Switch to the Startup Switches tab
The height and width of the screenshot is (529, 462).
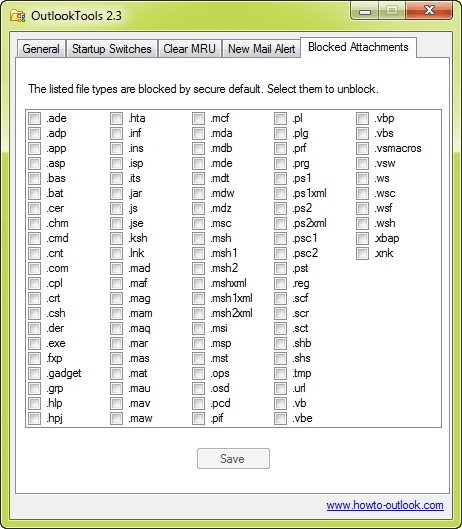(x=112, y=49)
